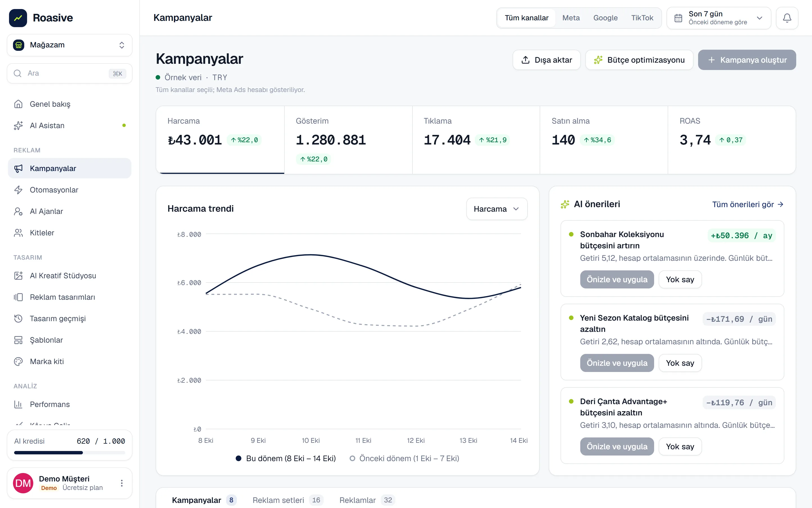
Task: Open the Reklamlar tab
Action: 367,500
